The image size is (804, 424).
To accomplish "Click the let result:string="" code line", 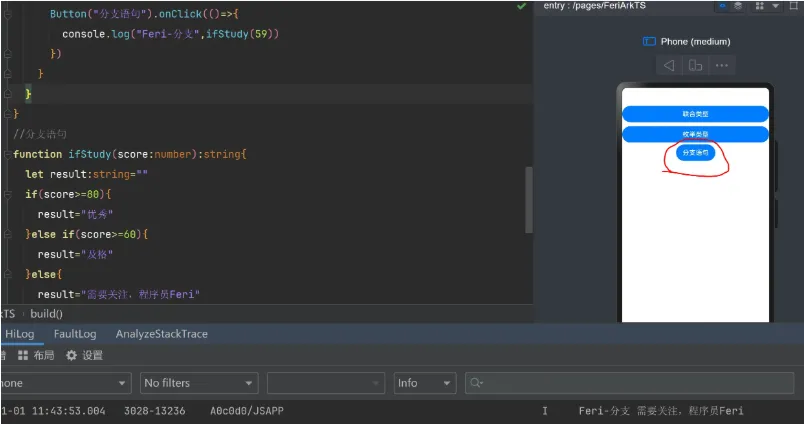I will point(86,174).
